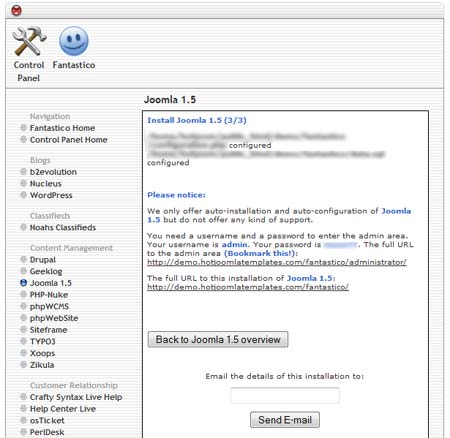Open osTicket sidebar entry
This screenshot has height=438, width=450.
coord(47,420)
